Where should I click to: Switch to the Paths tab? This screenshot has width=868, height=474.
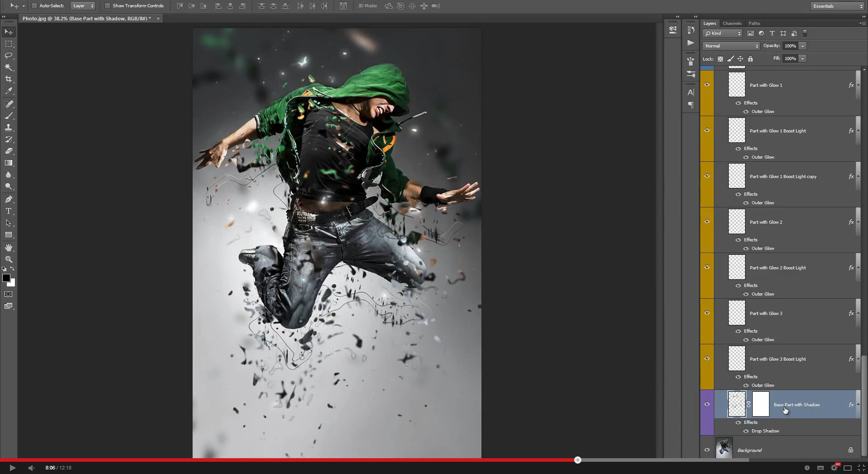(x=754, y=23)
